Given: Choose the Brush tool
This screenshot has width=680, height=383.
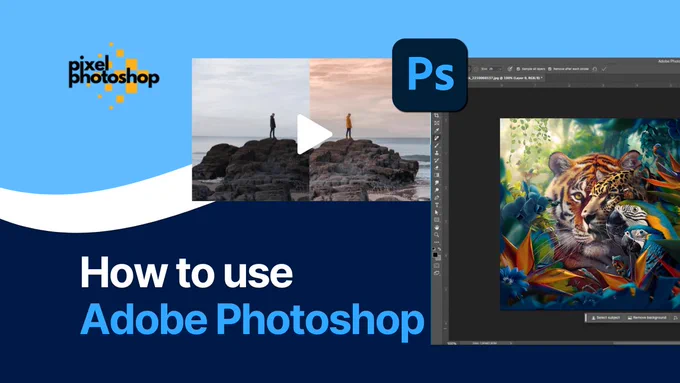Looking at the screenshot, I should [x=437, y=145].
